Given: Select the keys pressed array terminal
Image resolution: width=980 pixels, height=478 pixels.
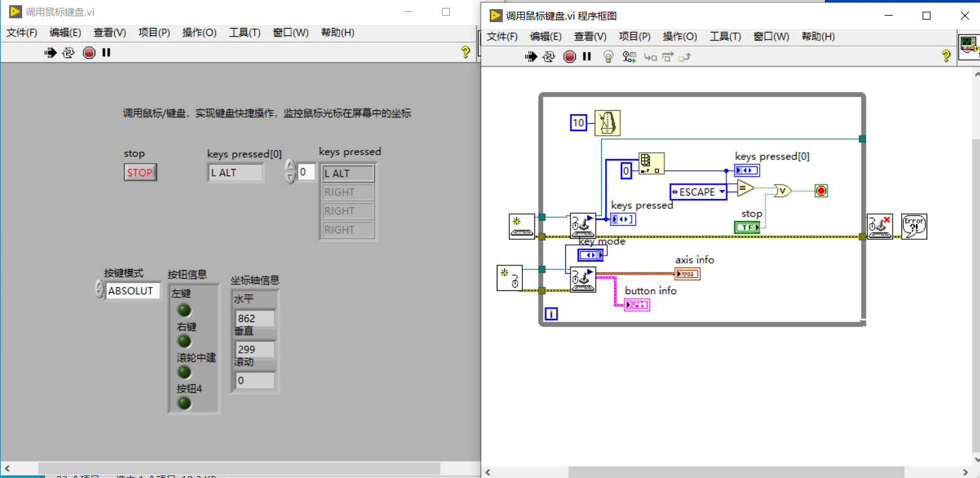Looking at the screenshot, I should pos(623,219).
